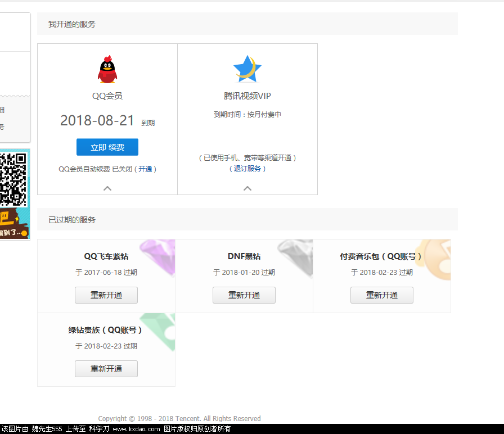Click the QQ会员 expiry date 2018-08-21
504x434 pixels.
click(x=97, y=120)
